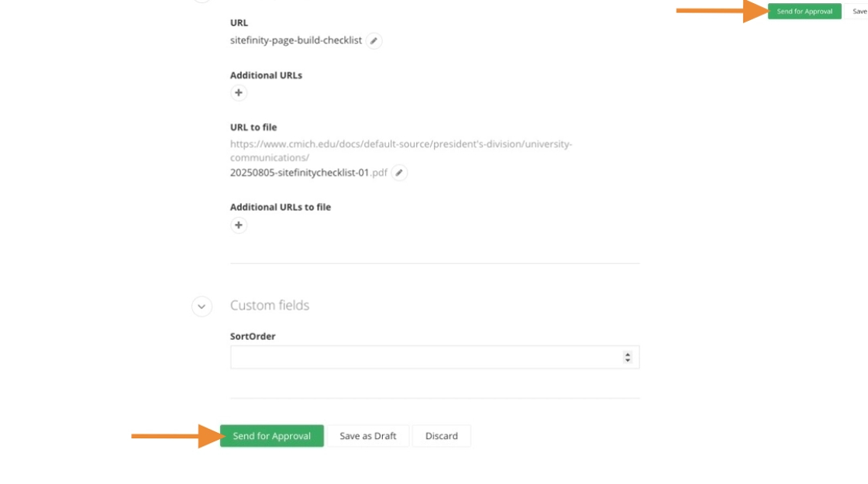Click the sitefinity-page-build-checklist URL text
The width and height of the screenshot is (868, 484).
tap(296, 40)
